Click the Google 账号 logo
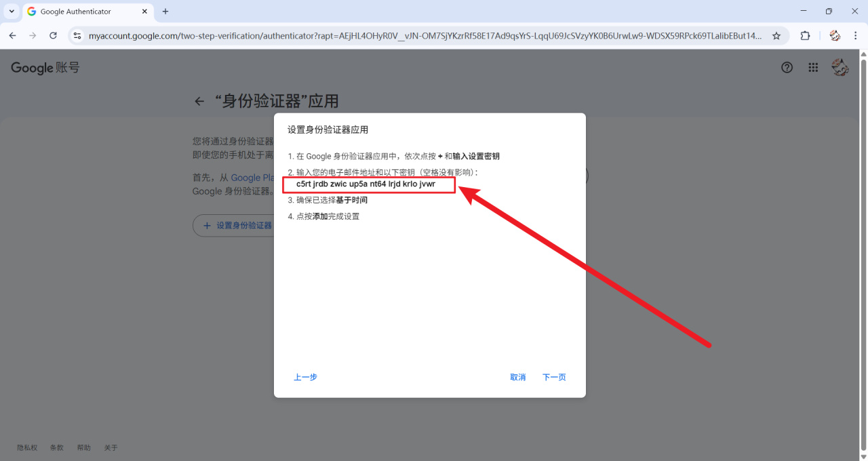This screenshot has width=868, height=461. click(x=45, y=68)
